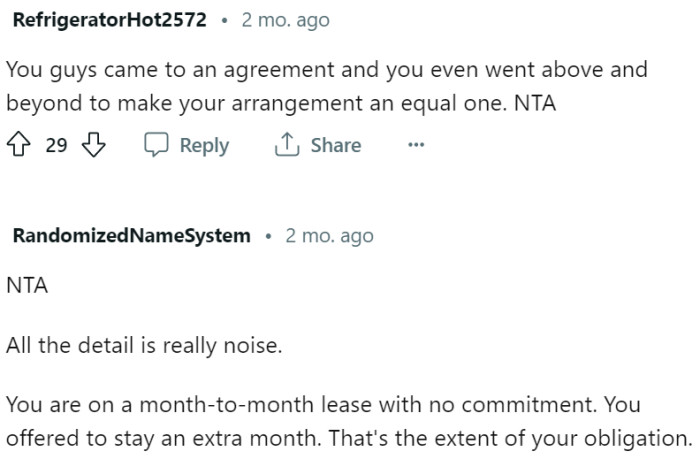The height and width of the screenshot is (459, 700).
Task: Click the vote count number 29
Action: click(57, 146)
